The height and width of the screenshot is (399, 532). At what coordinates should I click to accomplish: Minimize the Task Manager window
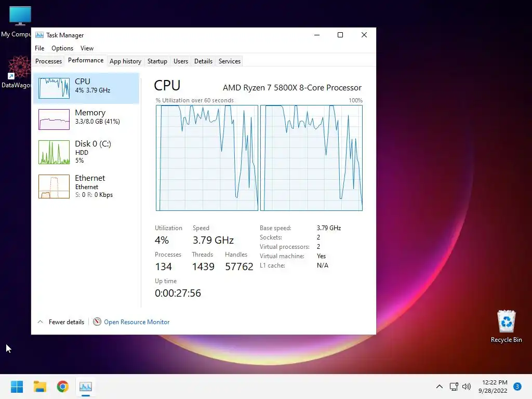click(317, 35)
